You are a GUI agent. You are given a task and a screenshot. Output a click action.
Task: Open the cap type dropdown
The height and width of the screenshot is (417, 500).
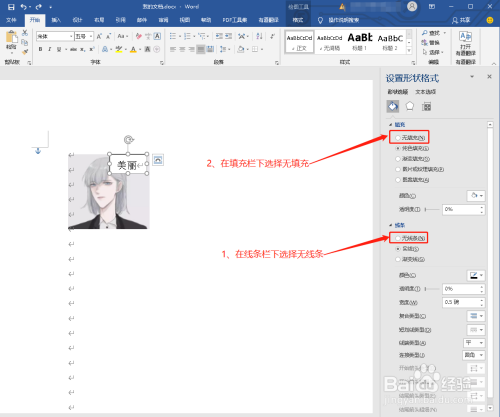pos(474,343)
